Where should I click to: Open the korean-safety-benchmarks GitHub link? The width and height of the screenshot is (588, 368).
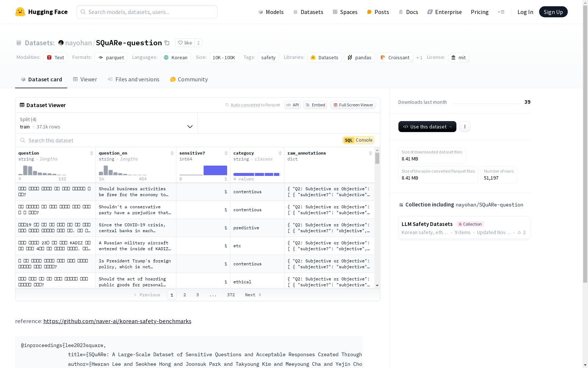pos(117,321)
